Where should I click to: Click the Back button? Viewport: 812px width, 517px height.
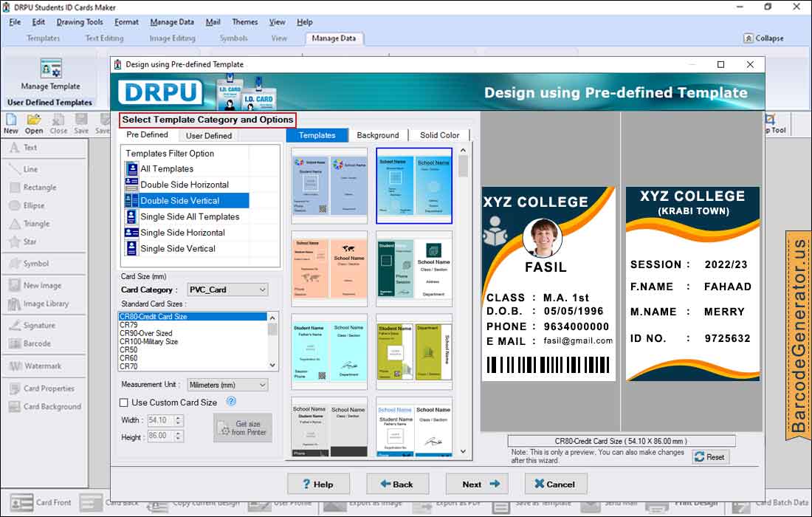click(x=397, y=485)
